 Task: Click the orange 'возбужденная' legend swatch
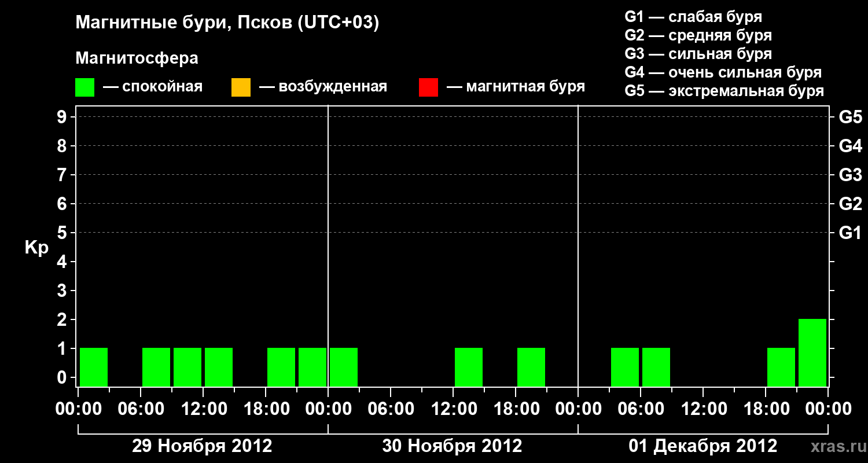pos(241,87)
